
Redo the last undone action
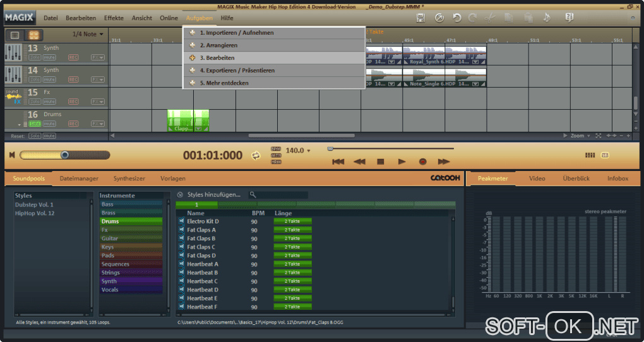point(472,18)
